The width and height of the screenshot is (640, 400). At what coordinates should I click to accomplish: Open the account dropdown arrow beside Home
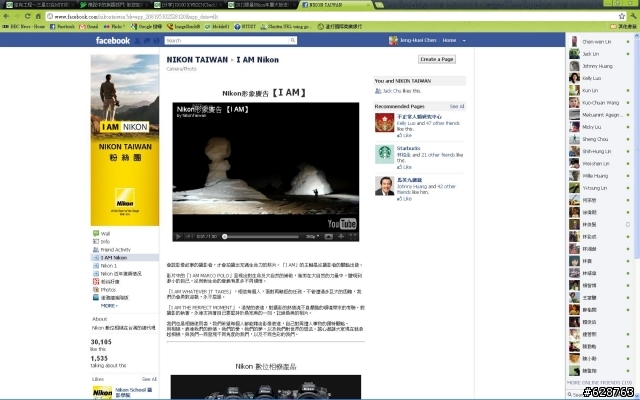pos(464,41)
